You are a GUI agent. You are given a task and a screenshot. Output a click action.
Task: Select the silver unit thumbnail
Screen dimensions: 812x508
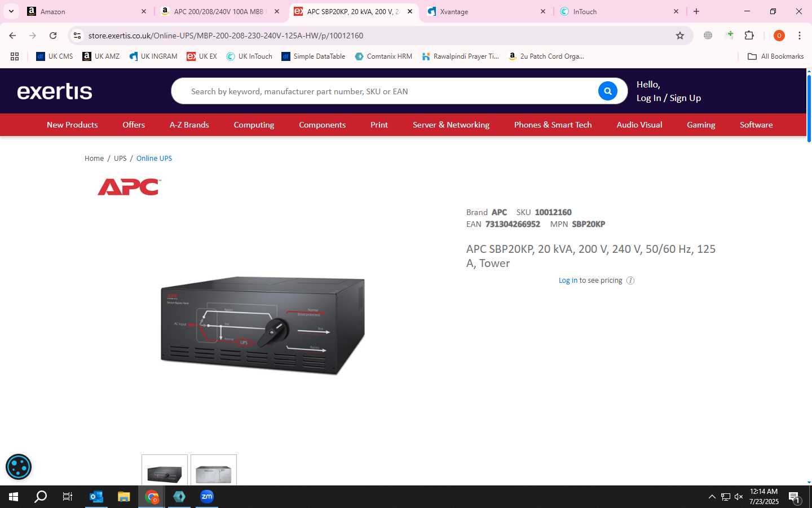[x=214, y=471]
